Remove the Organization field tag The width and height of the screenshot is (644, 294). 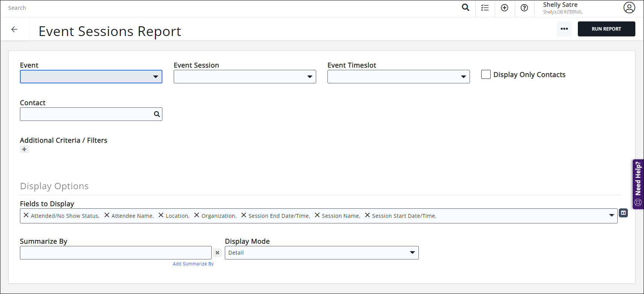197,215
